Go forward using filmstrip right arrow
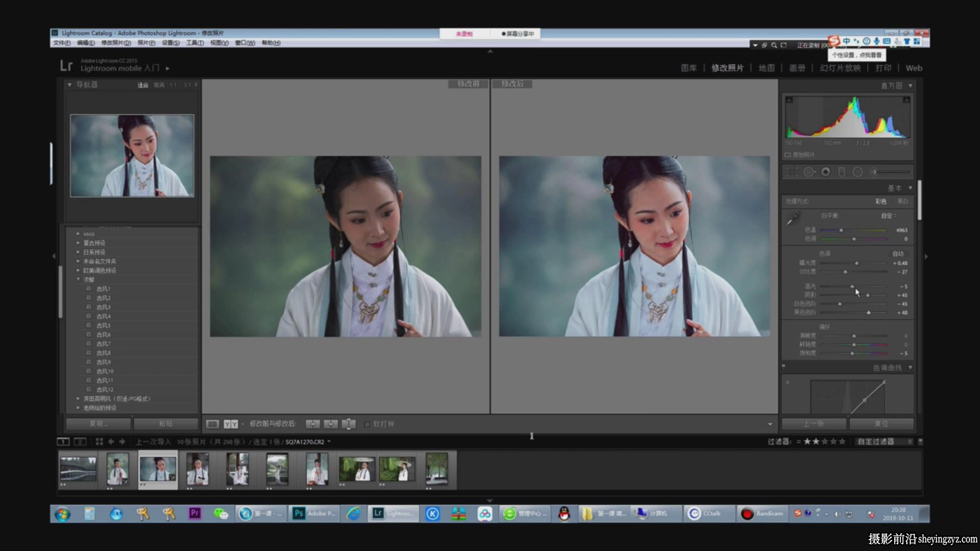This screenshot has width=980, height=551. click(x=122, y=442)
